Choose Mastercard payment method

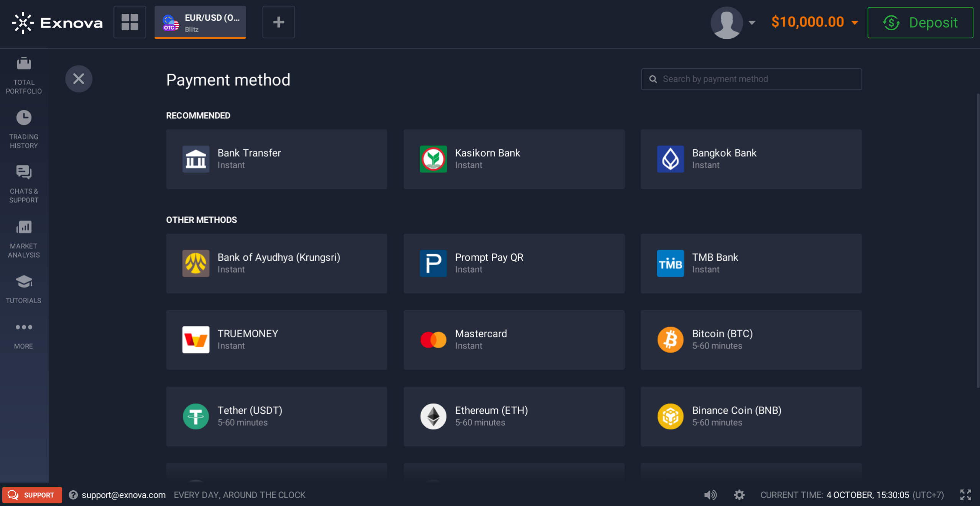pos(514,340)
